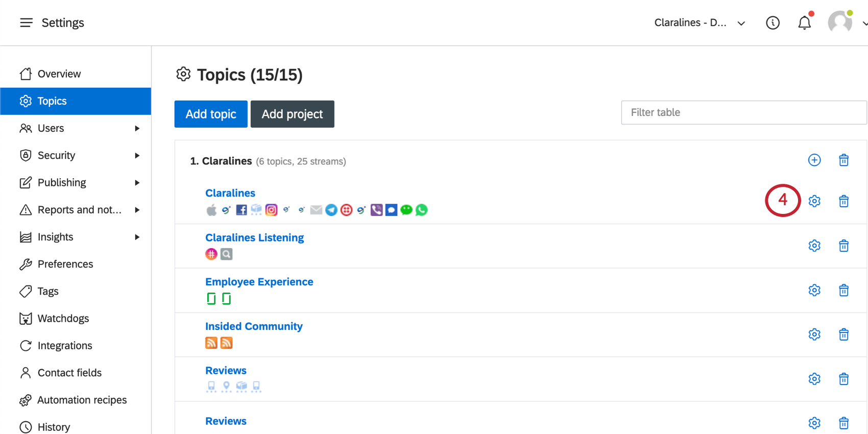
Task: Open settings gear for Claralines Listening
Action: [x=814, y=246]
